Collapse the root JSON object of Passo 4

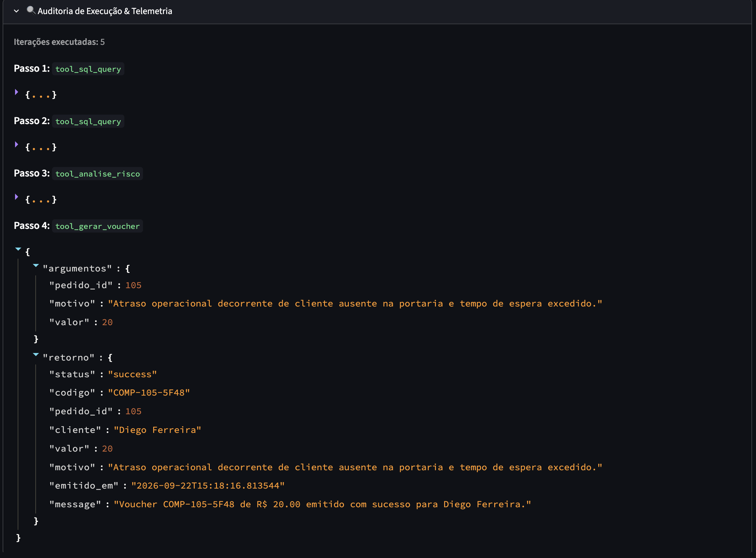pyautogui.click(x=18, y=249)
